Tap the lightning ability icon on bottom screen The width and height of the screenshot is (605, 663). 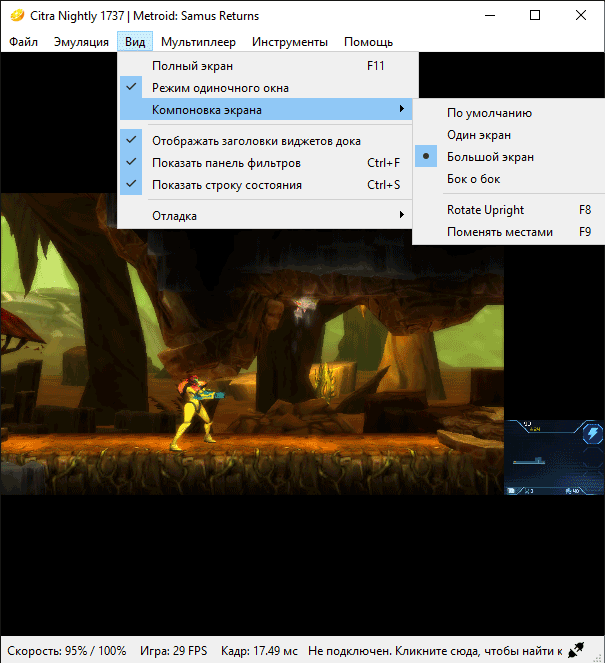point(593,433)
